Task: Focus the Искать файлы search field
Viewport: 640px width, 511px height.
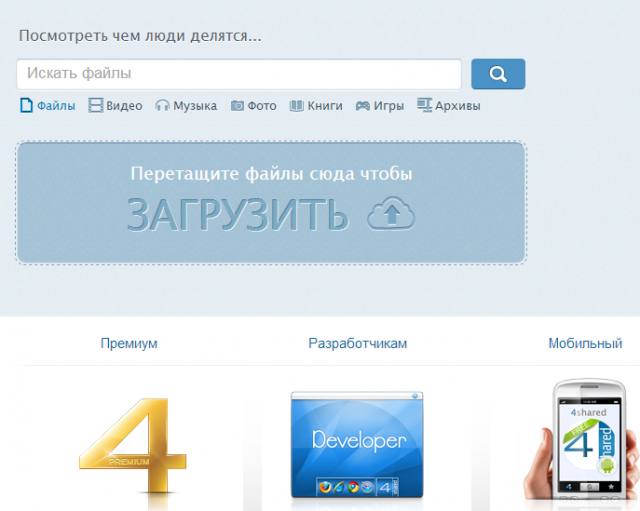Action: pyautogui.click(x=239, y=74)
